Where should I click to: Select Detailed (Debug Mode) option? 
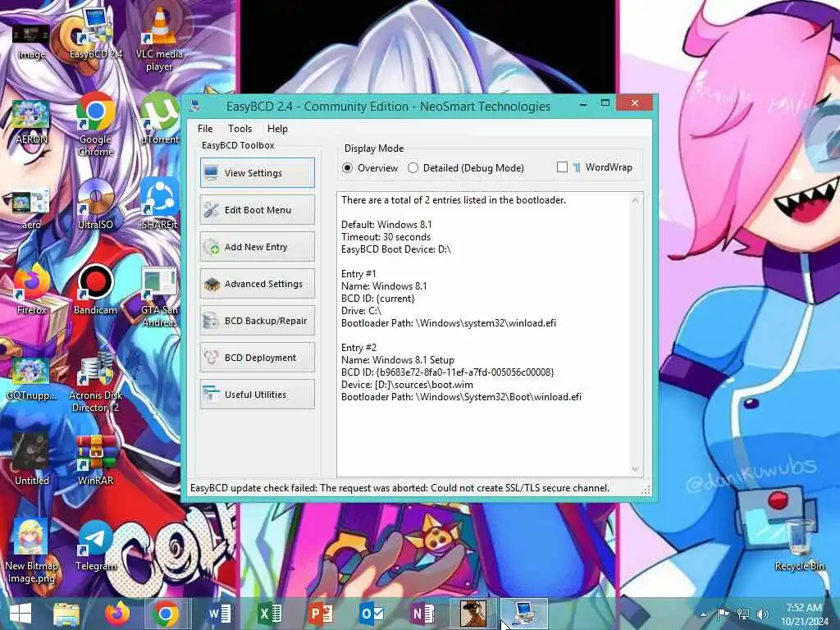coord(466,167)
